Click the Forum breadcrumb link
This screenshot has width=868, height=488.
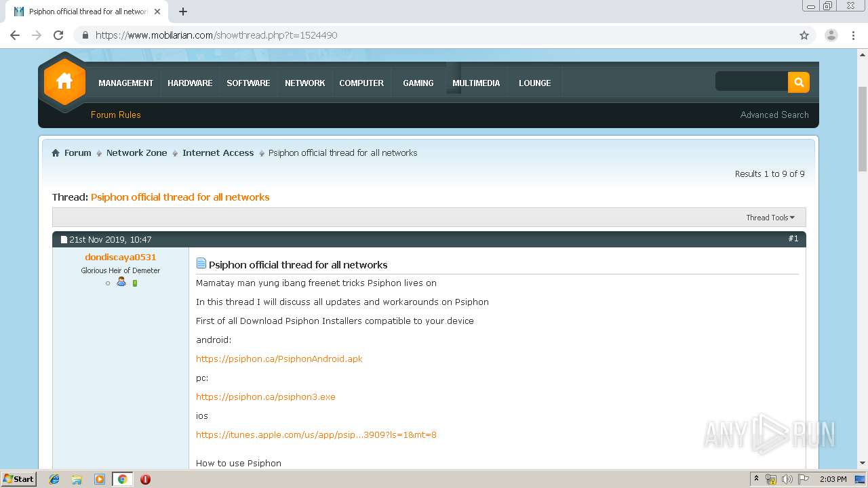click(78, 153)
